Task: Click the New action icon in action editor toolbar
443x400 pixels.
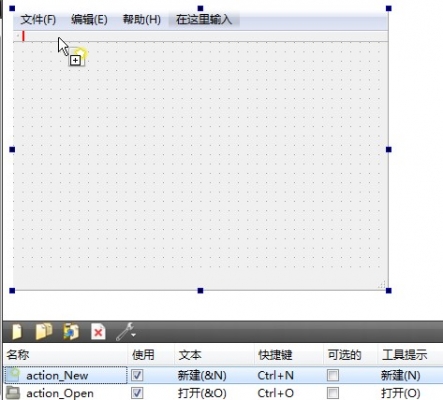Action: tap(17, 332)
